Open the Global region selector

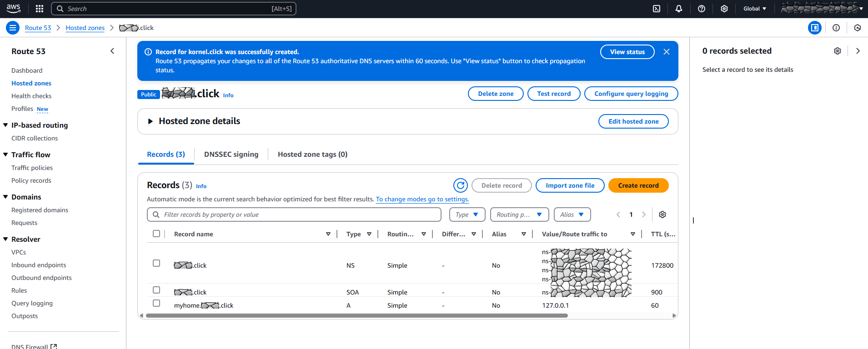(755, 9)
